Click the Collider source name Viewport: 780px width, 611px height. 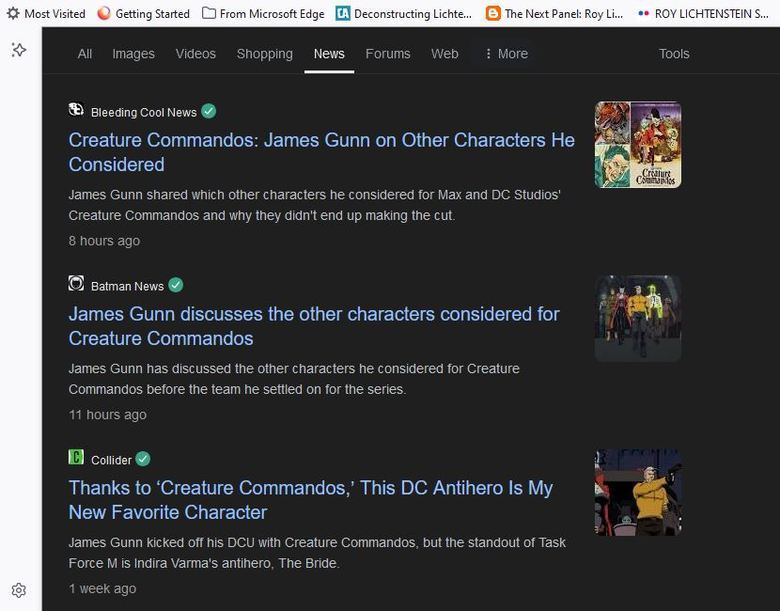[111, 460]
